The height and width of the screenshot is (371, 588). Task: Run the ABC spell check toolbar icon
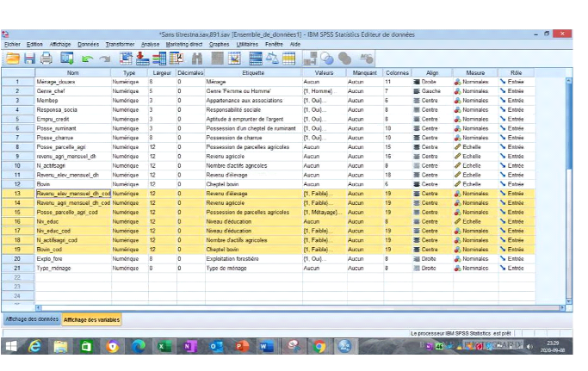pyautogui.click(x=365, y=59)
